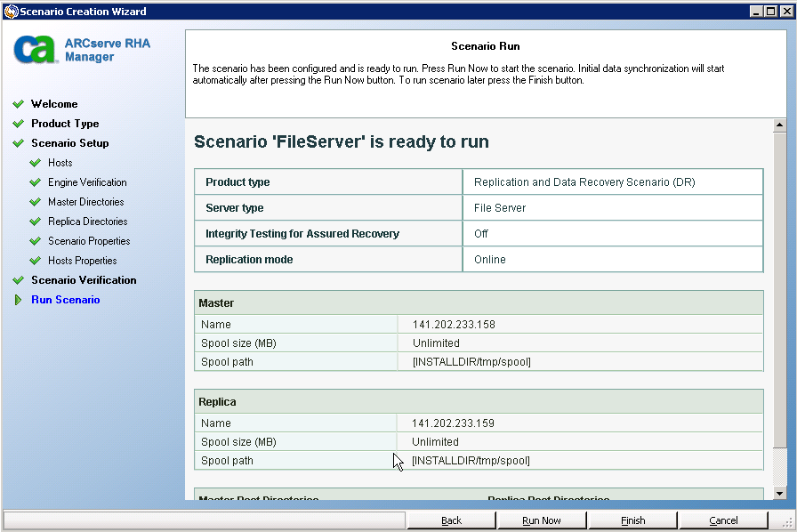Click the Run Now button
Viewport: 797px width, 532px height.
[543, 520]
